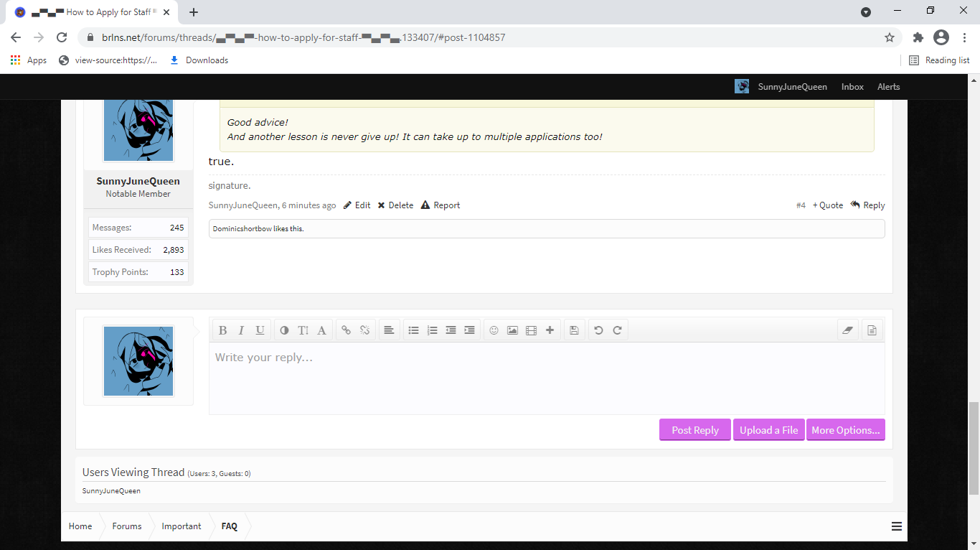Open Chrome extensions puzzle icon
The width and height of the screenshot is (980, 550).
click(918, 37)
